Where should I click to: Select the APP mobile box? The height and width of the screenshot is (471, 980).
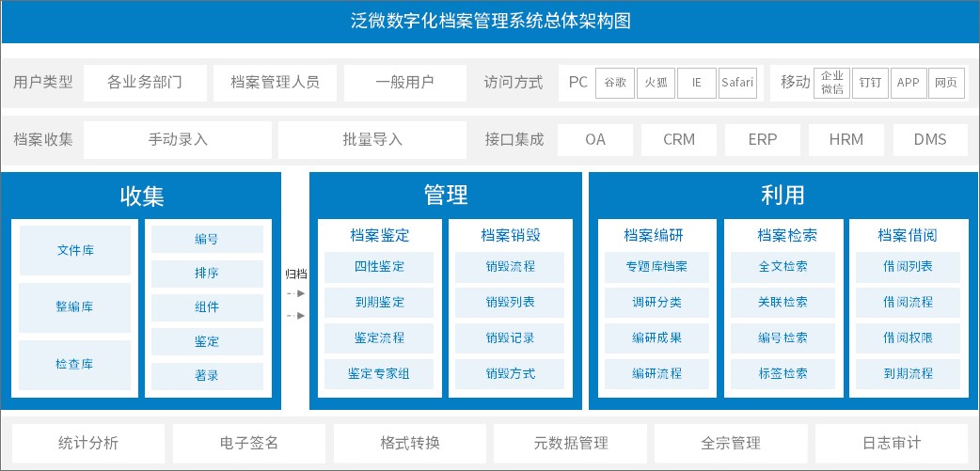pyautogui.click(x=909, y=83)
